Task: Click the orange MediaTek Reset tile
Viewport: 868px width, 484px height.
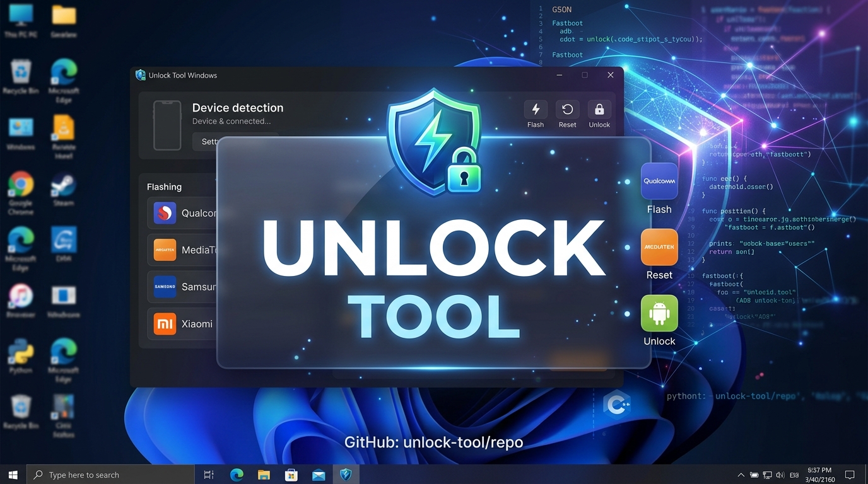Action: click(659, 247)
